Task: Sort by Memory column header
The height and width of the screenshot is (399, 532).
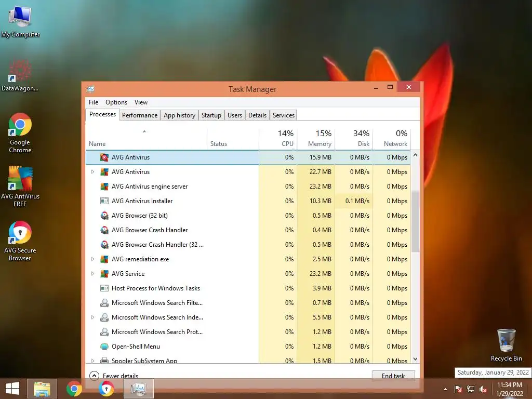Action: pos(316,139)
